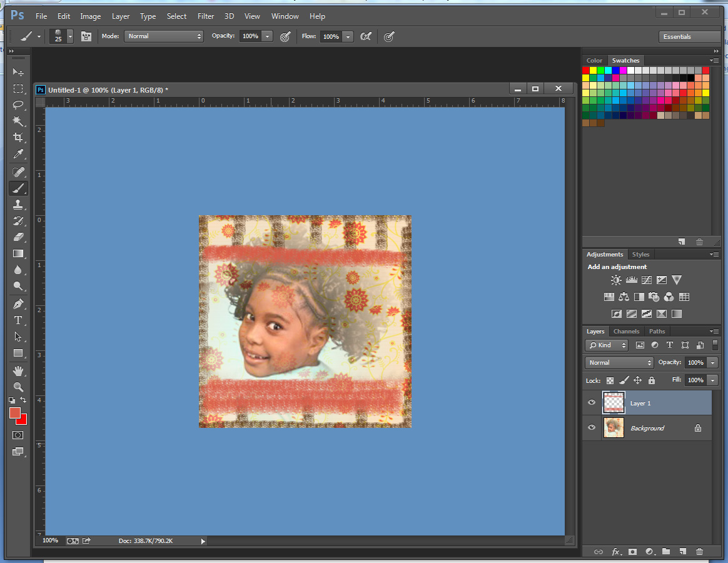Select the Gradient tool

point(18,253)
